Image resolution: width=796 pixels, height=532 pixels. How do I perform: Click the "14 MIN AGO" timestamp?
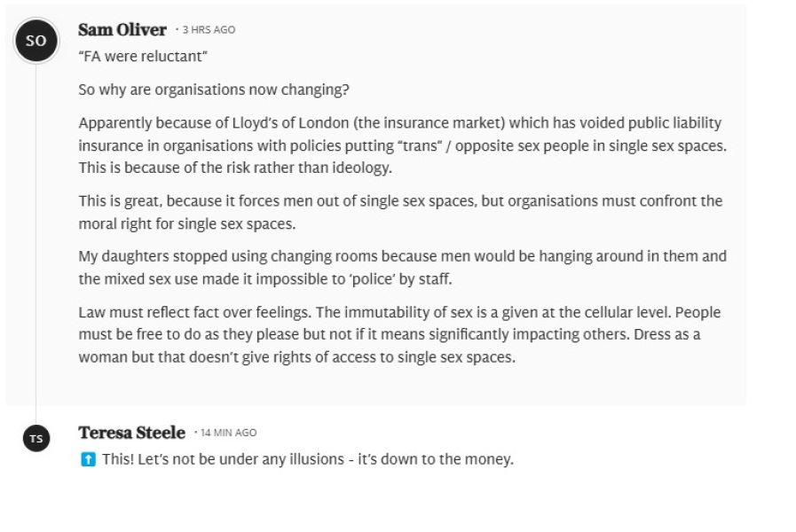[228, 434]
